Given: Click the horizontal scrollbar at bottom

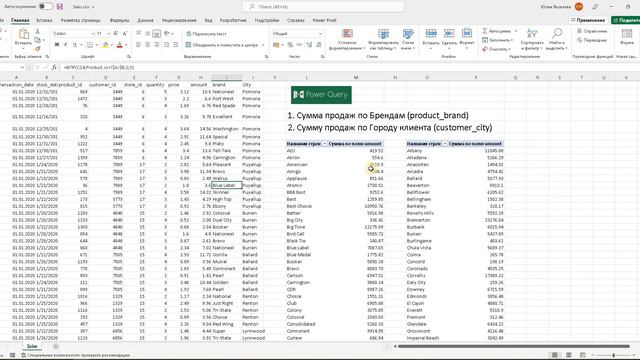Looking at the screenshot, I should (x=513, y=346).
